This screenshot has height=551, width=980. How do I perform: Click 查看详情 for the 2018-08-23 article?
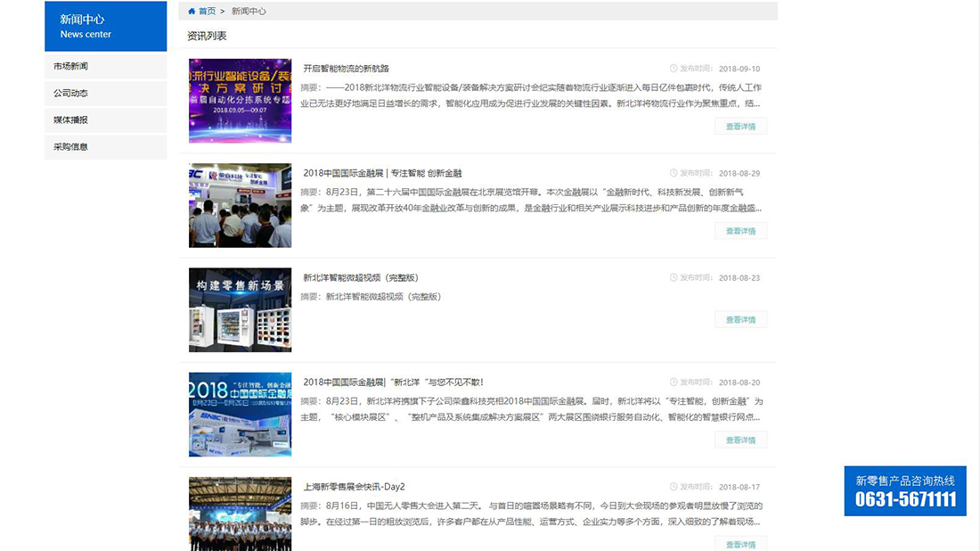[740, 319]
